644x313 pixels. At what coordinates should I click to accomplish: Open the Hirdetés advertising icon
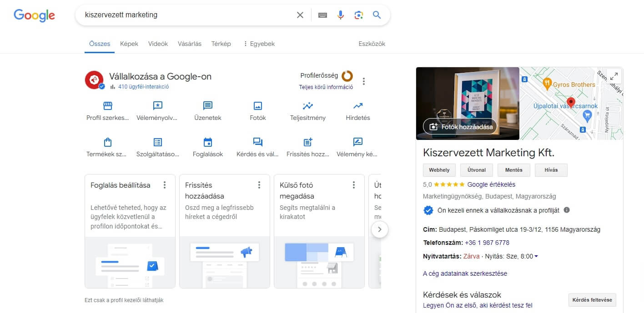pyautogui.click(x=358, y=106)
